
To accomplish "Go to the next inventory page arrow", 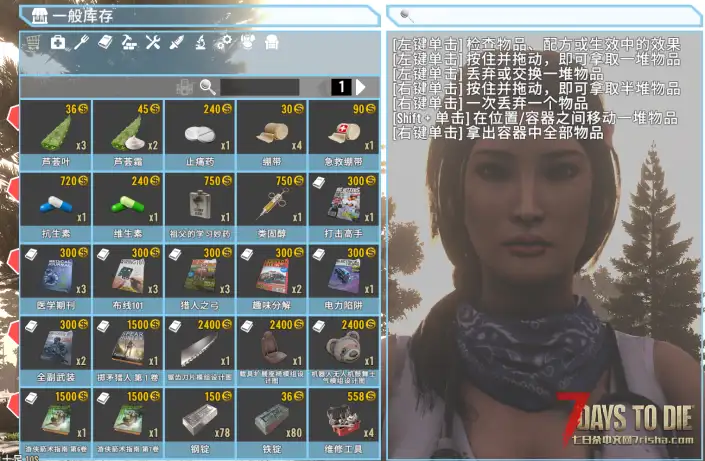I will point(361,87).
